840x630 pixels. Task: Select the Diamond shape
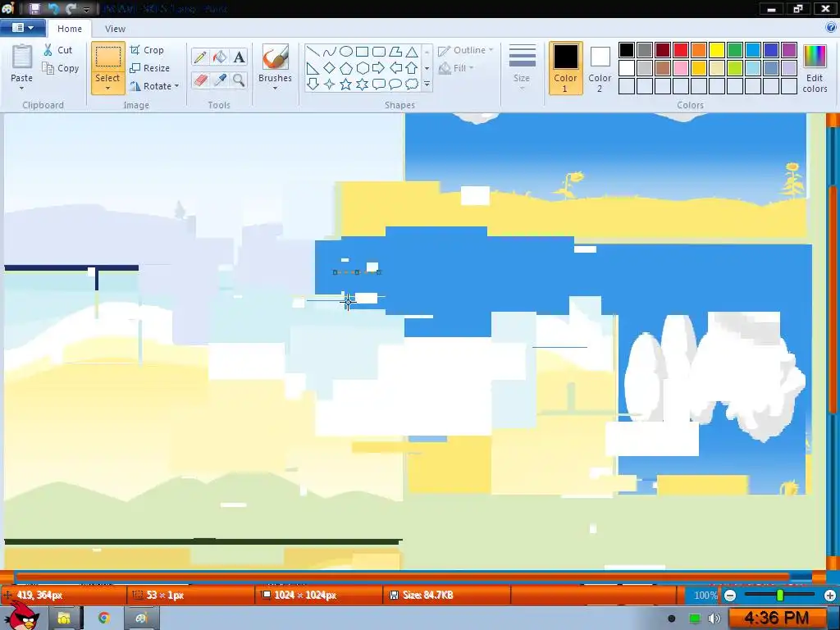(330, 68)
